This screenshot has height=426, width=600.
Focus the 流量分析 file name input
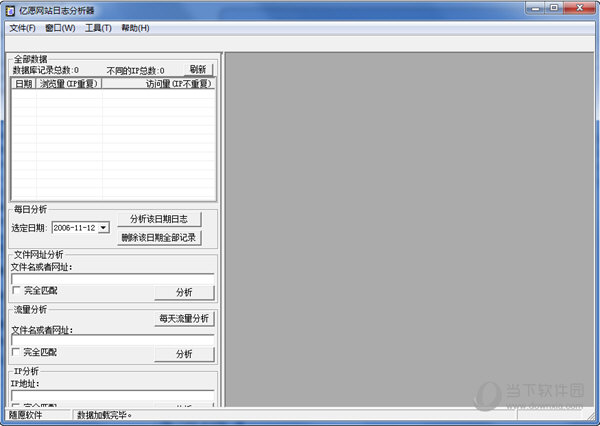pyautogui.click(x=112, y=340)
